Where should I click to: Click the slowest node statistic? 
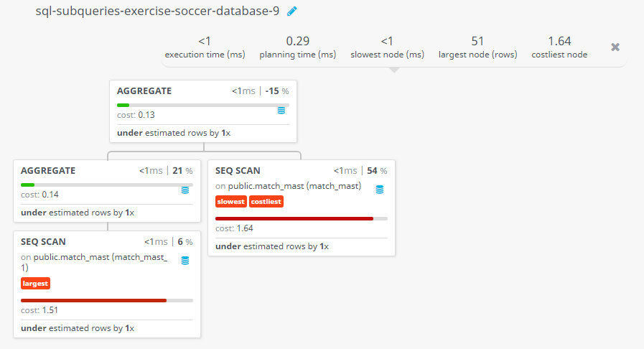click(x=387, y=47)
